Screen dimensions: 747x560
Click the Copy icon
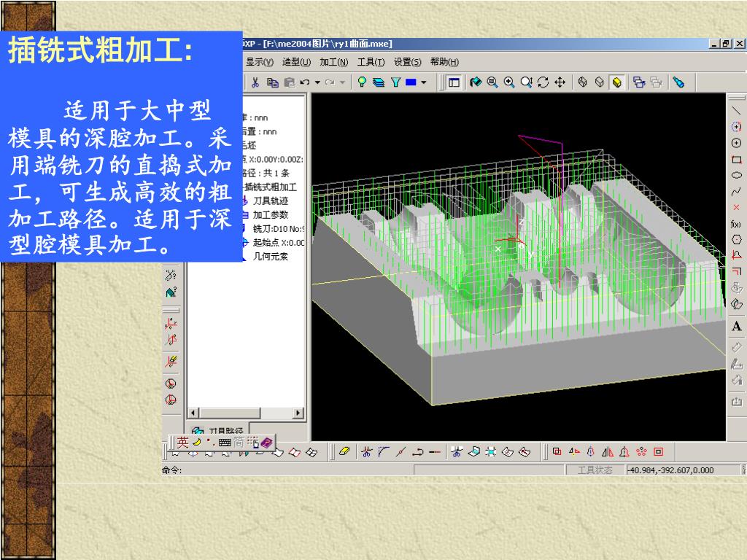tap(273, 82)
